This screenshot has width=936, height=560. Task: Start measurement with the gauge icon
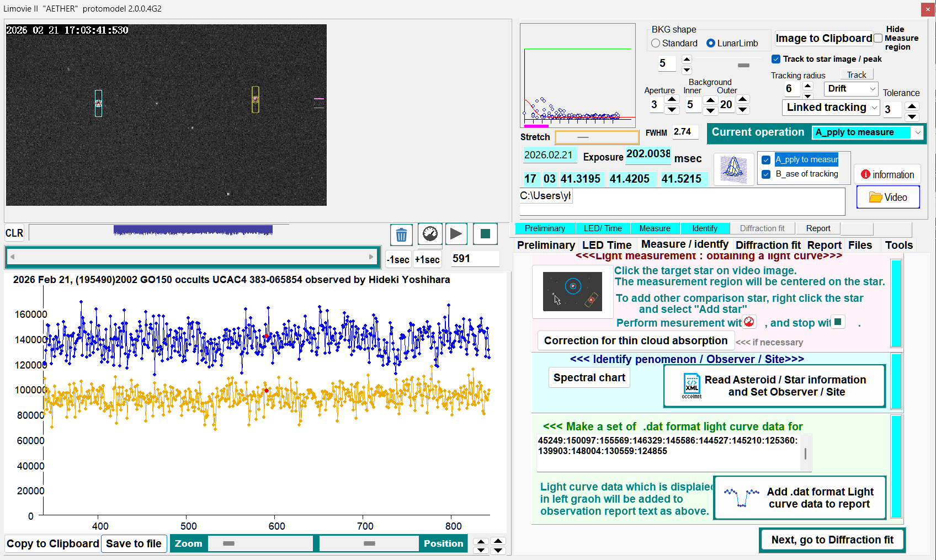coord(430,234)
